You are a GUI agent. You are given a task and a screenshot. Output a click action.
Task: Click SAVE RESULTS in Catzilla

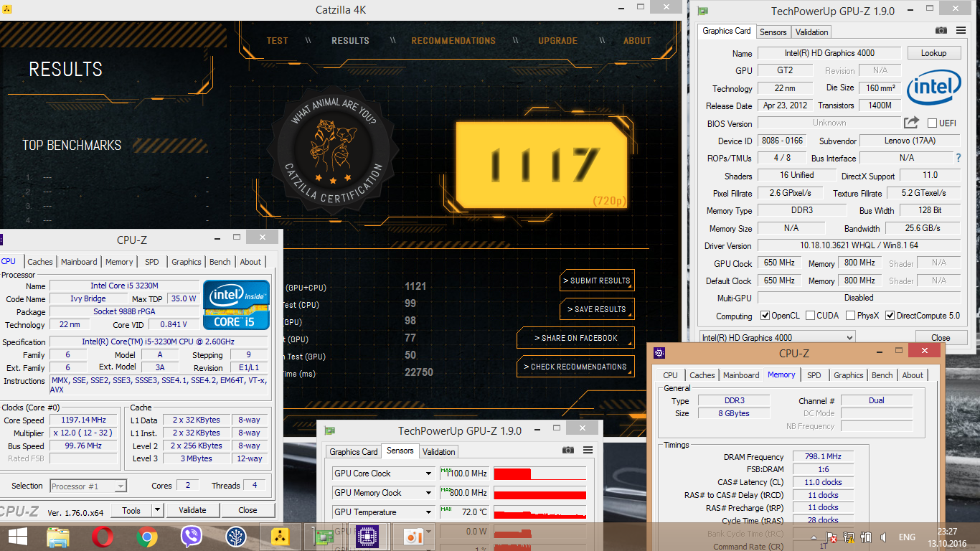tap(597, 309)
